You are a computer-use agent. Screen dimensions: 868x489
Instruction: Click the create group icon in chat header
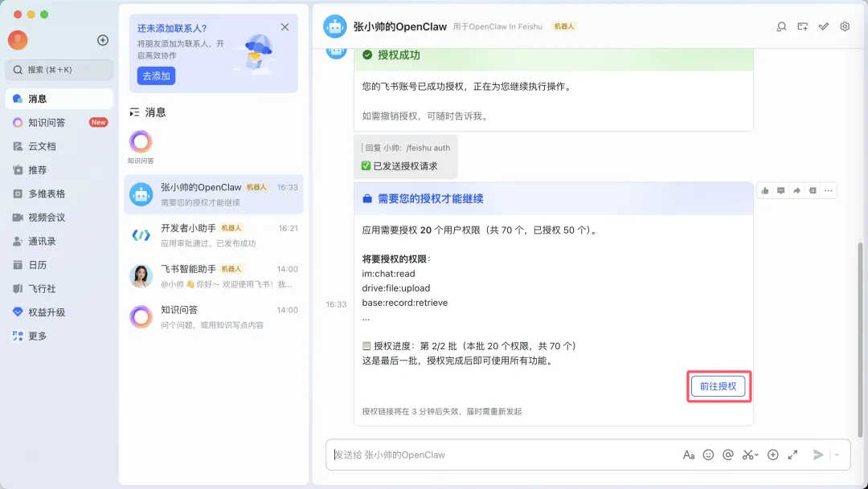pyautogui.click(x=802, y=26)
